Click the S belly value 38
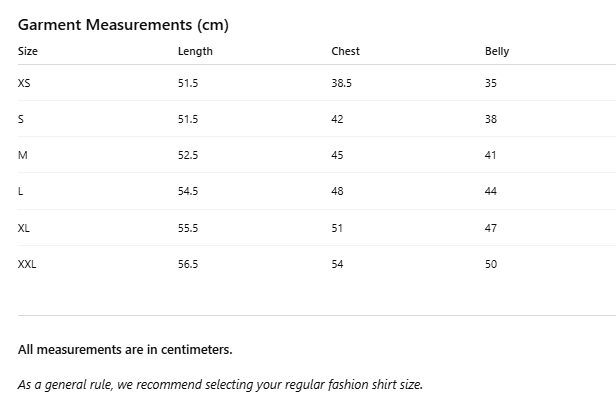The width and height of the screenshot is (616, 403). click(491, 119)
